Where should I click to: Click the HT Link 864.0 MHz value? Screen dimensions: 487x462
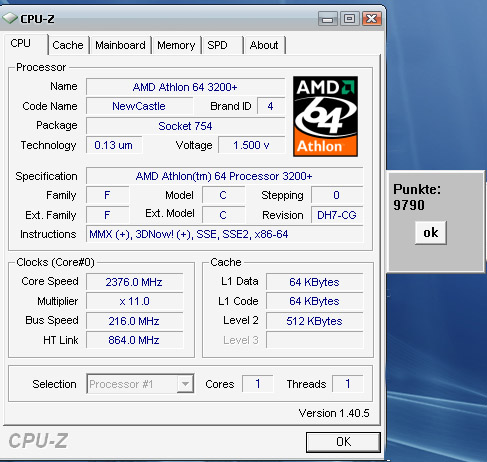pos(135,340)
